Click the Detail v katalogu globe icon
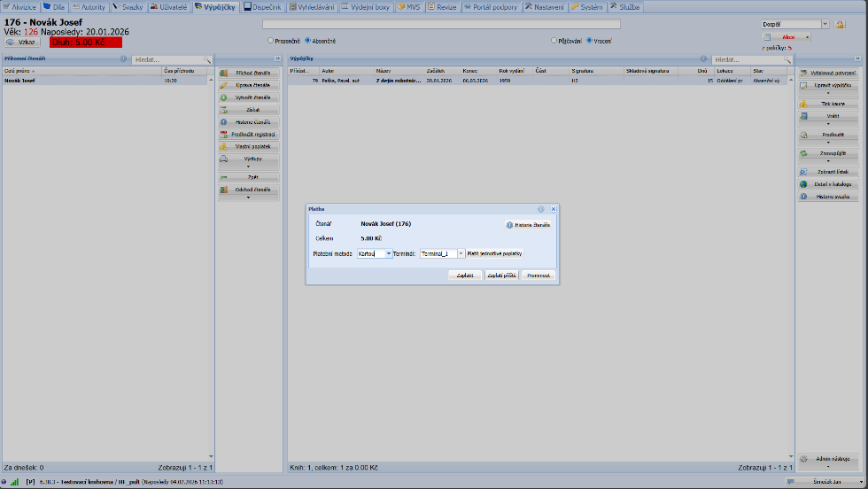This screenshot has width=868, height=489. tap(803, 184)
